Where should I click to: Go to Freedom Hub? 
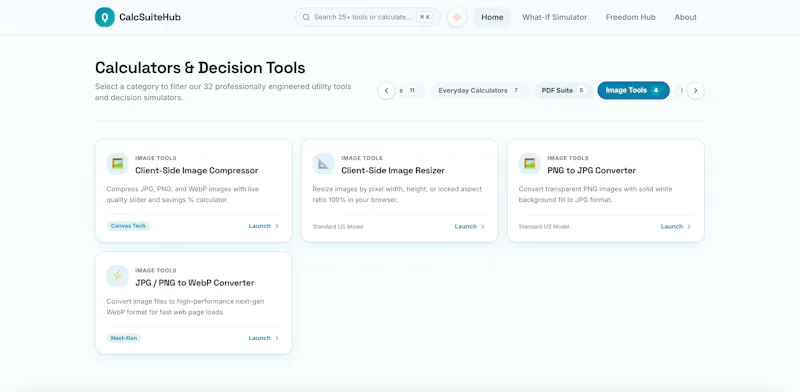coord(631,17)
